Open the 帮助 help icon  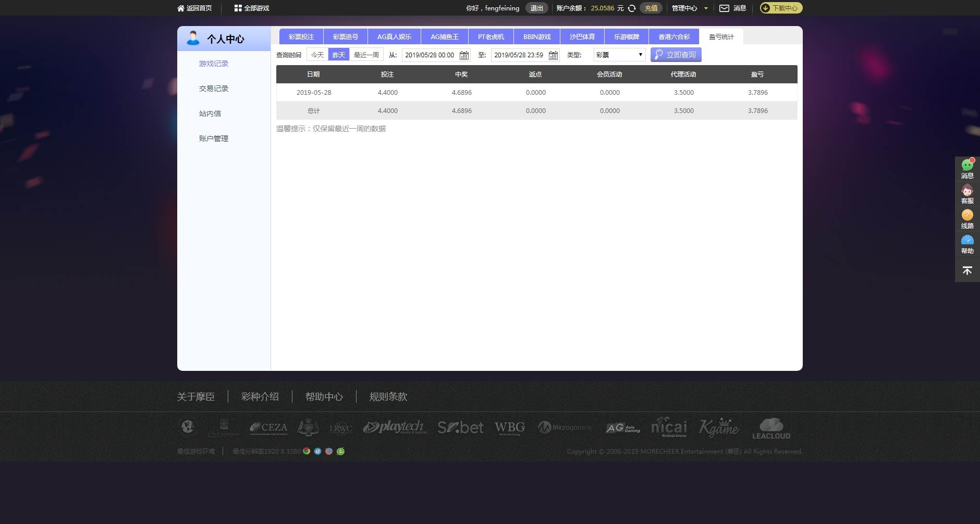967,240
